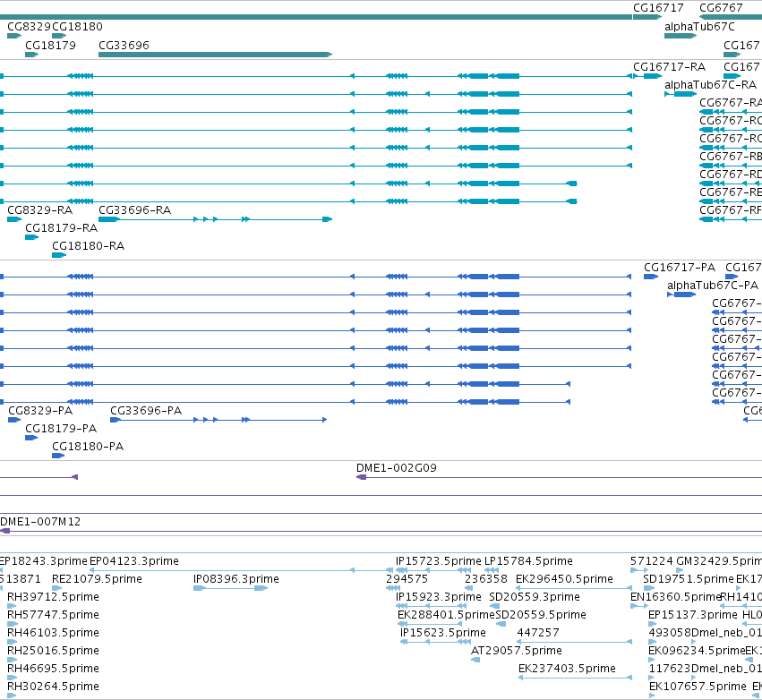Click the RH30264.5prime EST label
This screenshot has height=700, width=762.
pyautogui.click(x=53, y=687)
